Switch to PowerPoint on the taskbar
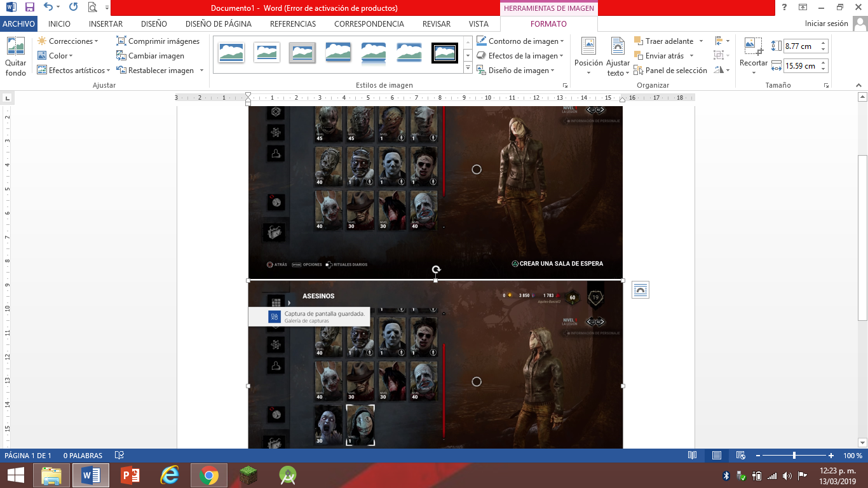 point(130,475)
